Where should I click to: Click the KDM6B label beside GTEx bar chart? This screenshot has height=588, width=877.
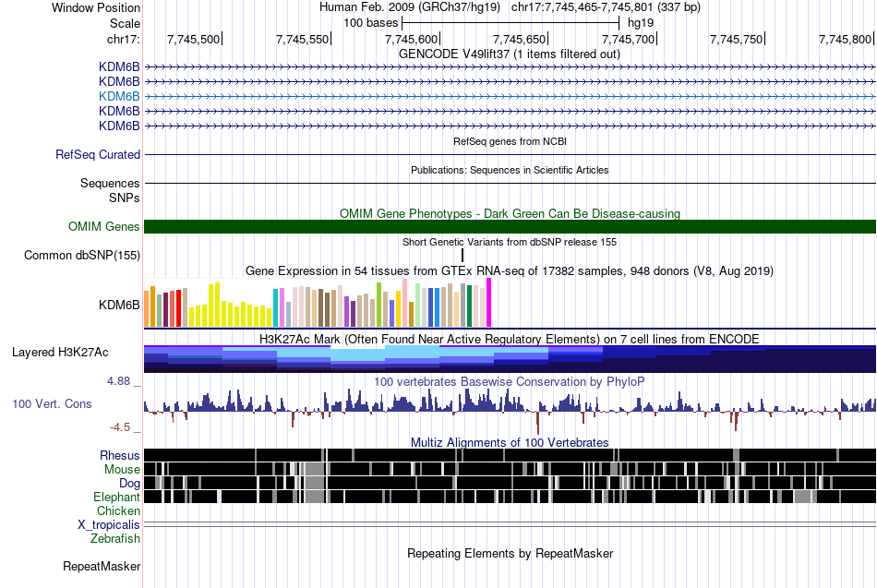pos(119,305)
